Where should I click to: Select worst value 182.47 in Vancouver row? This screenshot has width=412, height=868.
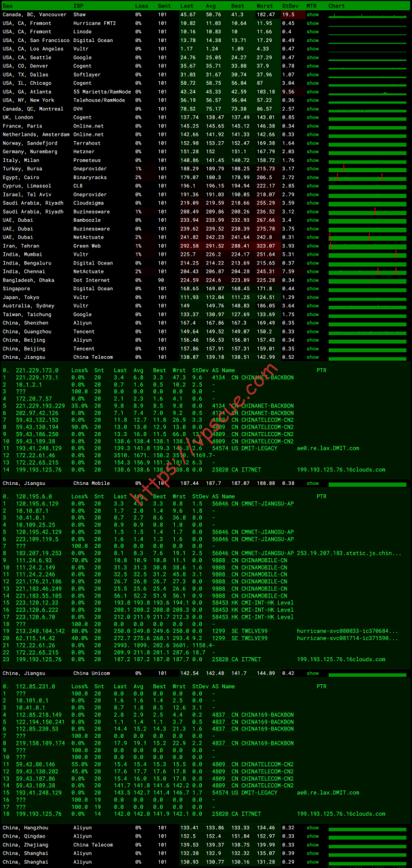266,14
